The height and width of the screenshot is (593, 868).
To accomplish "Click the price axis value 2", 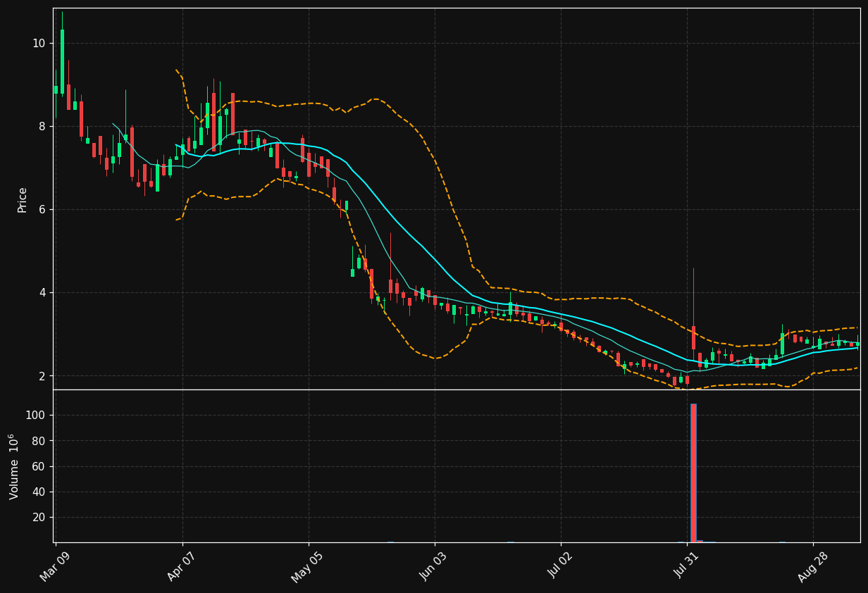I will [x=42, y=376].
